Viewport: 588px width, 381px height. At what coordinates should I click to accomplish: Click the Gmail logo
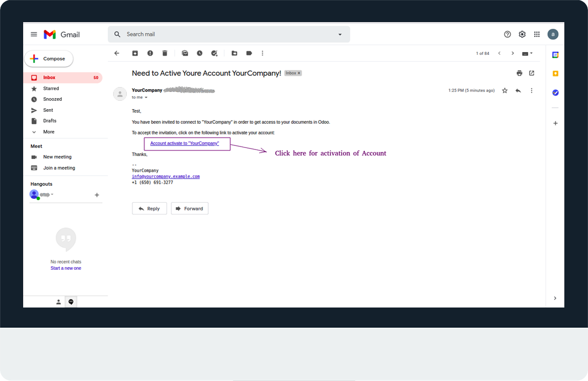pyautogui.click(x=62, y=35)
